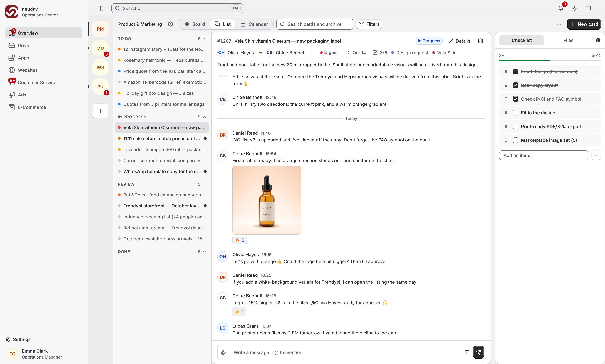The height and width of the screenshot is (364, 605).
Task: Open the Vela serum bottle image
Action: (267, 200)
